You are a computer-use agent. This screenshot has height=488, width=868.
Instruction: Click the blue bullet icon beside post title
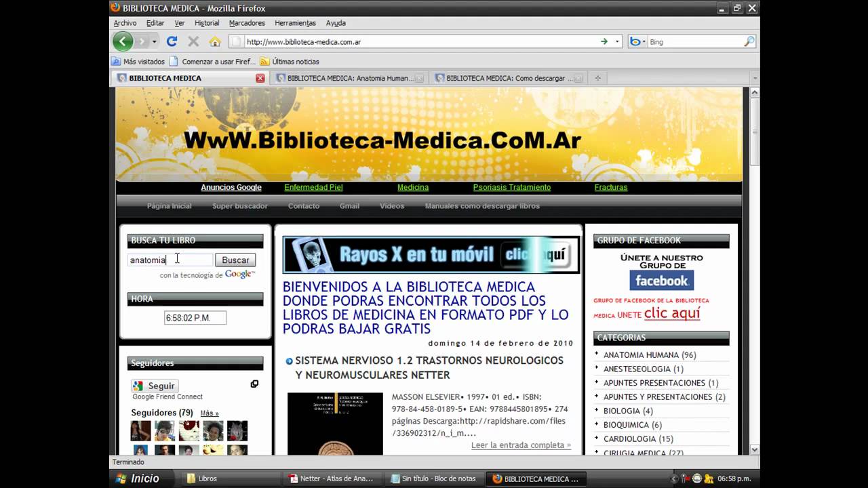tap(289, 361)
